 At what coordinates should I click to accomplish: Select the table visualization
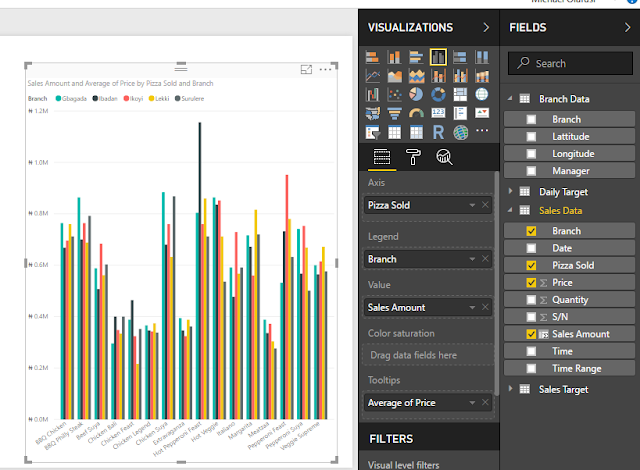[394, 133]
